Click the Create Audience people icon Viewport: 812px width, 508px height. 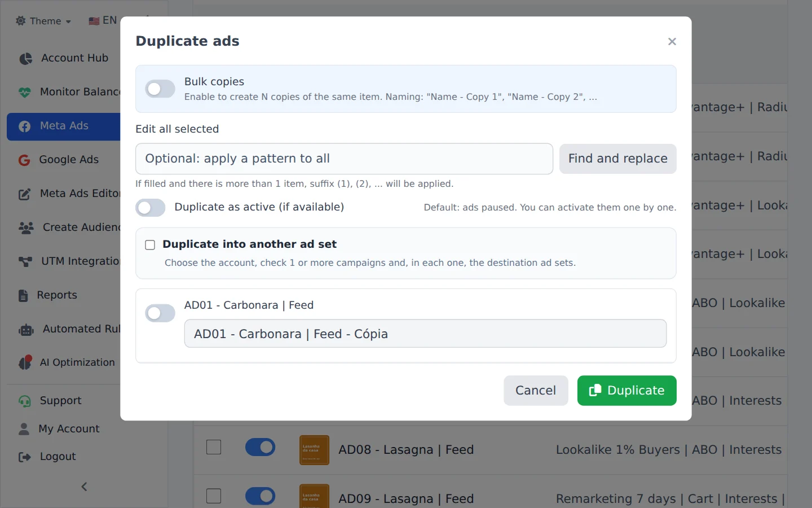26,227
